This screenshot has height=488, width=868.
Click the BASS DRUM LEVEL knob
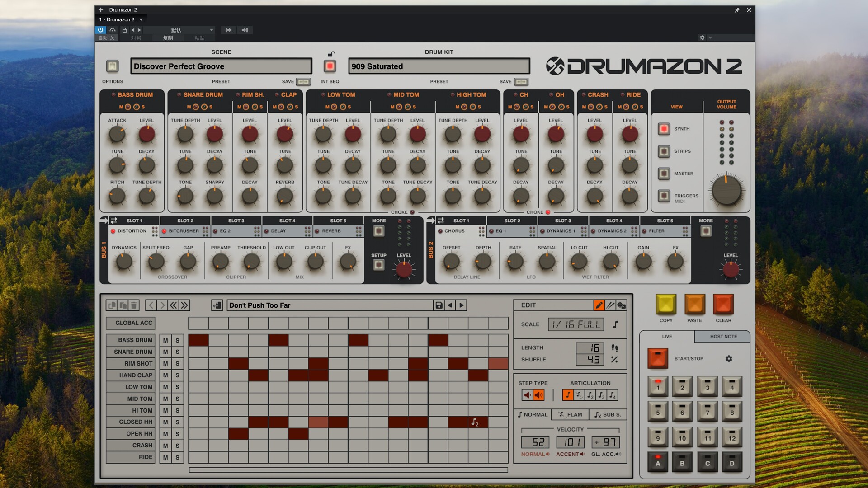146,134
